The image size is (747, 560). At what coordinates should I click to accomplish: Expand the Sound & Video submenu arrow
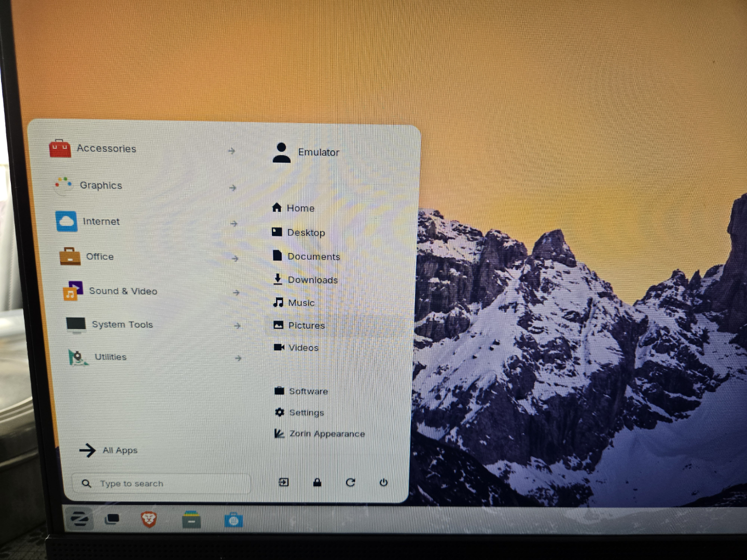236,292
